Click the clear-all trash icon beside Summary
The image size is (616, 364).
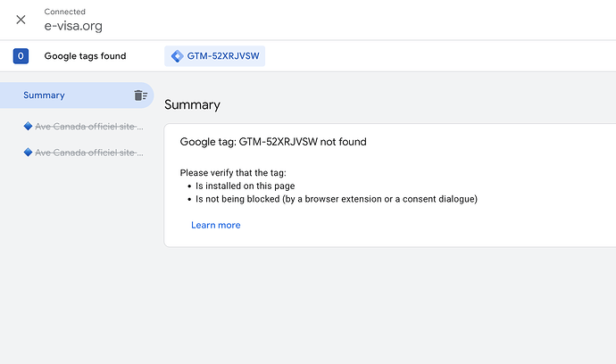click(140, 95)
